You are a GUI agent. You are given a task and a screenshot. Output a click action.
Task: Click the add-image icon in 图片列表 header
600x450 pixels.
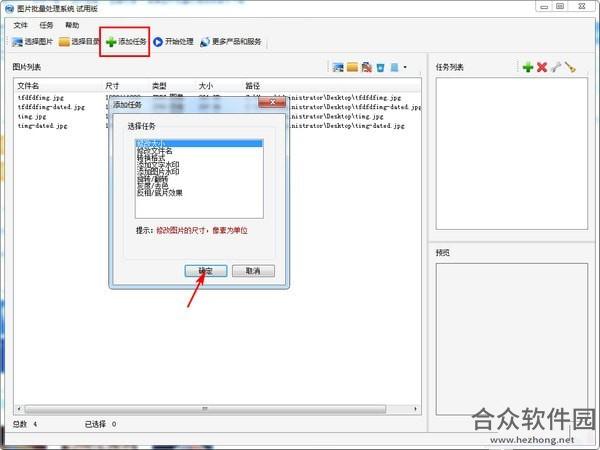click(x=338, y=67)
